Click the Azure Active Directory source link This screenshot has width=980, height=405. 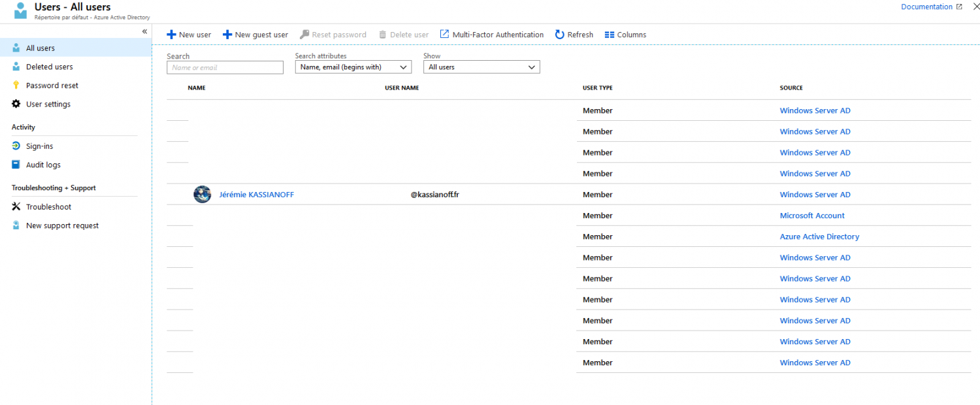819,236
